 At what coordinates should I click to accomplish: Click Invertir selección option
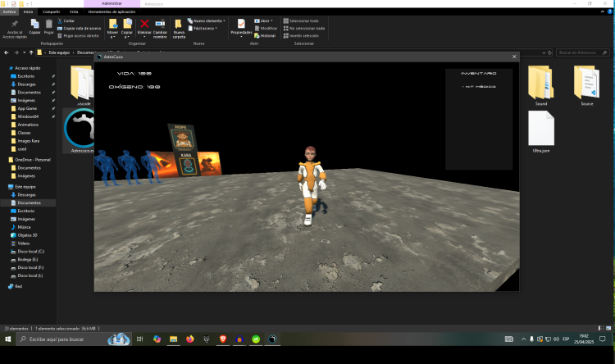(302, 35)
